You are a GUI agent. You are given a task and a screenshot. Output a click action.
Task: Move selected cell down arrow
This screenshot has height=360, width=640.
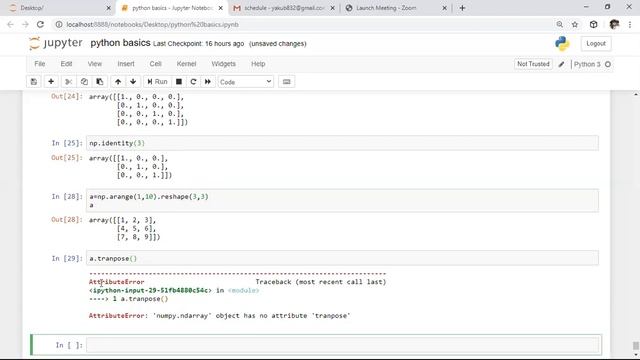point(133,82)
